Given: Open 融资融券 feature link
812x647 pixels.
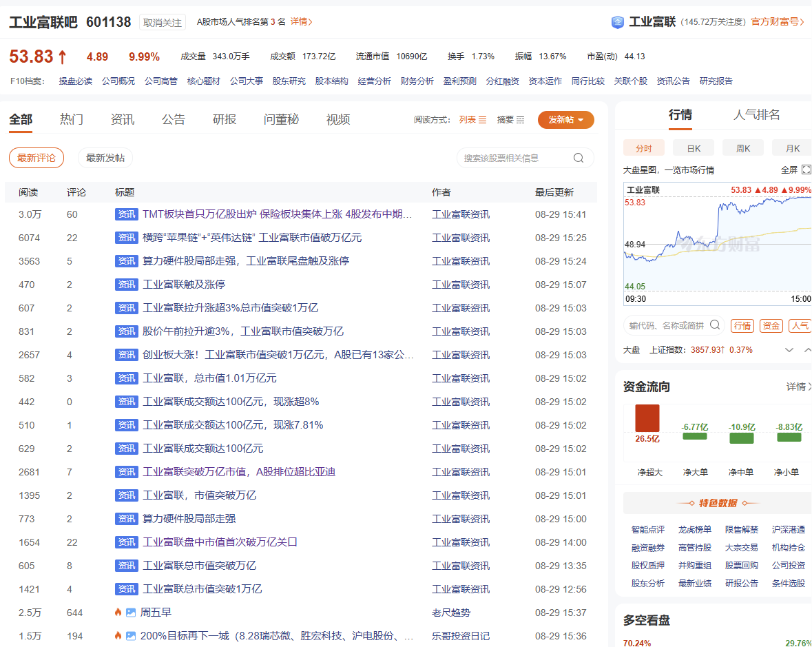Looking at the screenshot, I should pyautogui.click(x=648, y=548).
